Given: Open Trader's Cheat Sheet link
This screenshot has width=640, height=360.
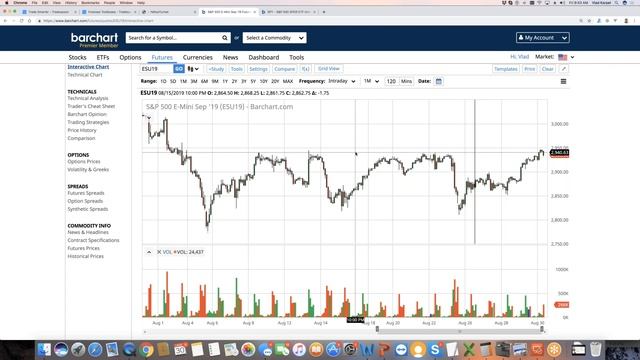Looking at the screenshot, I should point(91,106).
